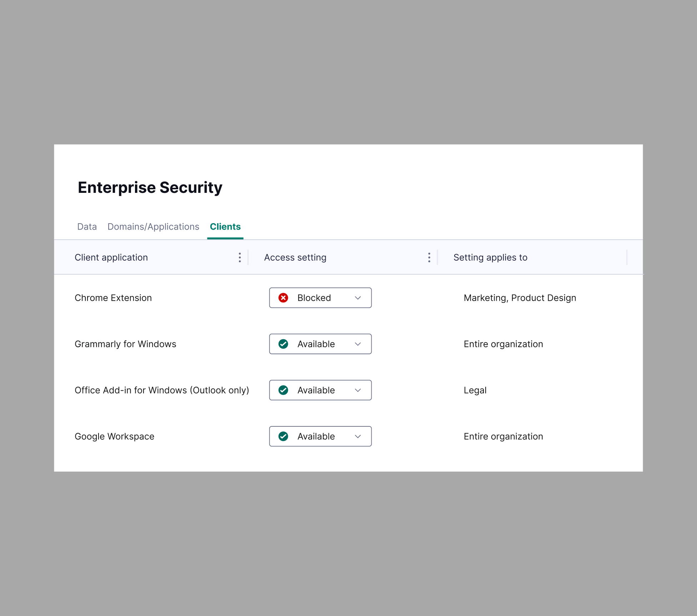Switch to the Domains/Applications tab
697x616 pixels.
tap(153, 226)
